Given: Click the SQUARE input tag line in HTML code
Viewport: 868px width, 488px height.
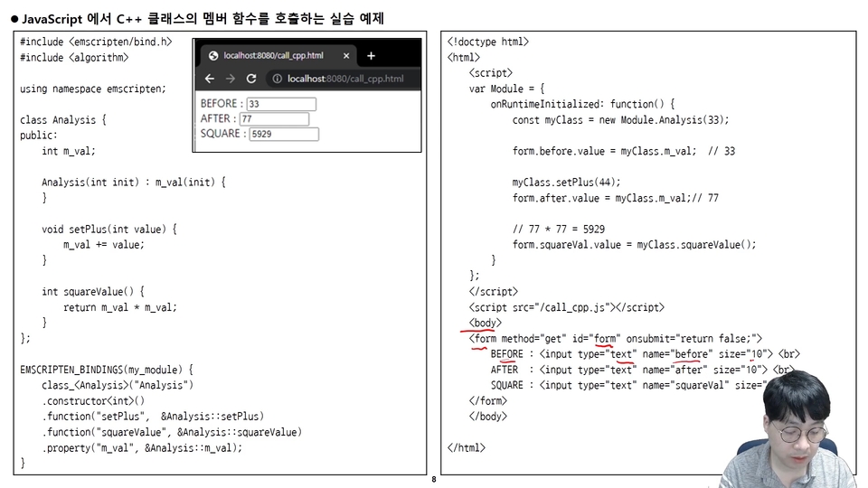Looking at the screenshot, I should pyautogui.click(x=628, y=385).
